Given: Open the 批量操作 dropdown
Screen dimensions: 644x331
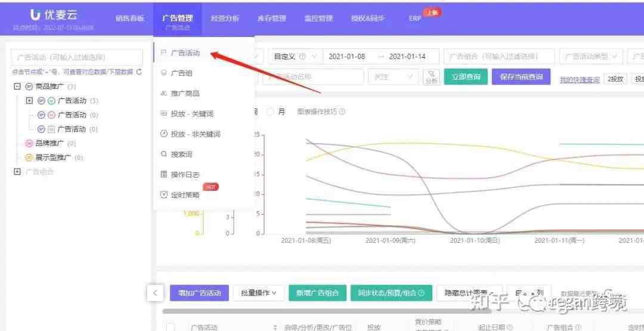Looking at the screenshot, I should click(x=259, y=293).
